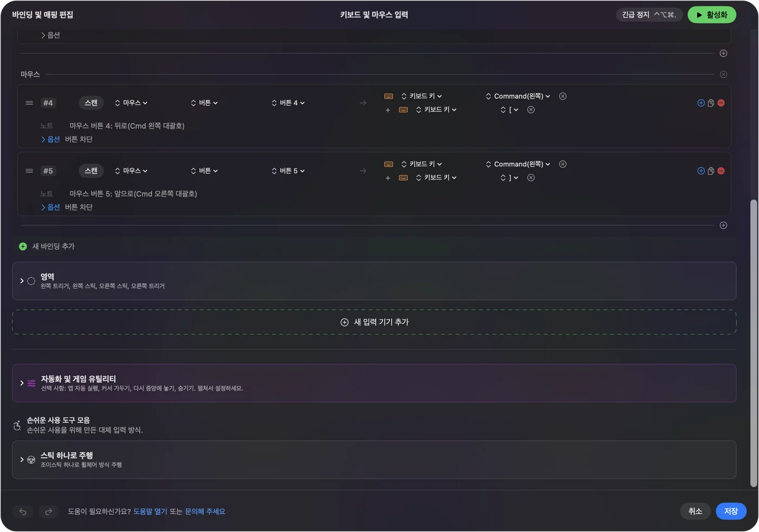
Task: Click the drag handle of binding #4
Action: pos(29,103)
